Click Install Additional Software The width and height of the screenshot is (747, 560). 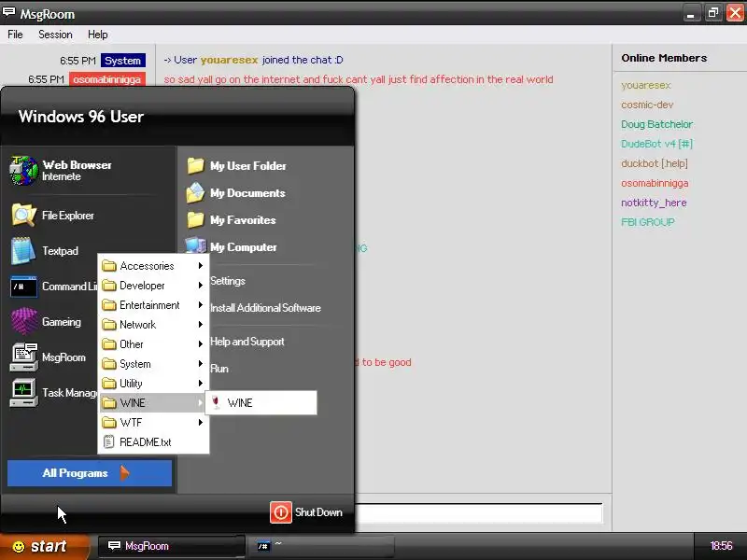[x=265, y=308]
